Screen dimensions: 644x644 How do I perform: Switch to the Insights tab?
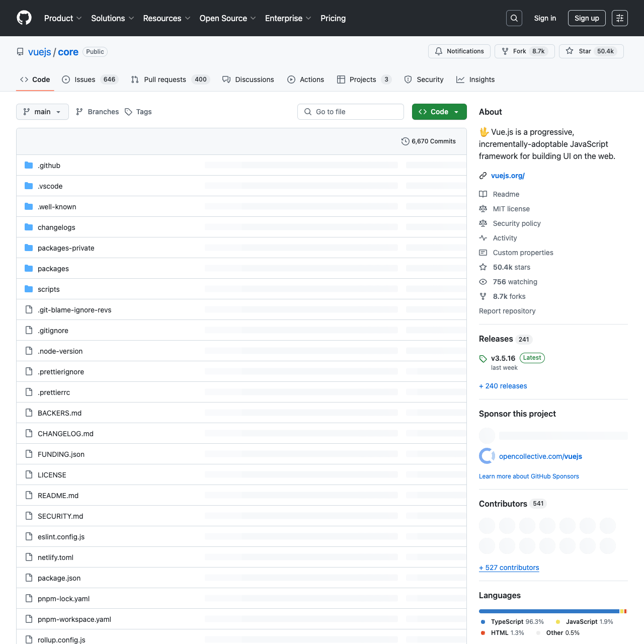pos(475,79)
